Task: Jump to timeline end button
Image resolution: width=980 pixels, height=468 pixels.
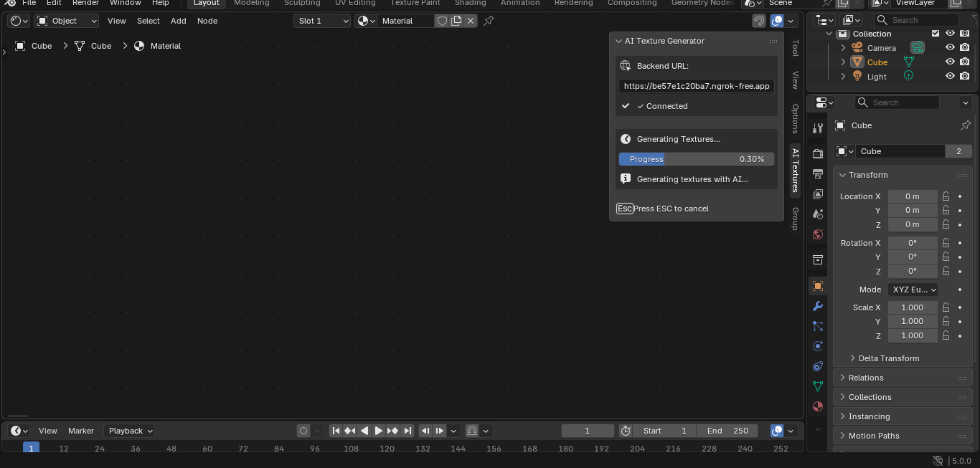Action: point(407,431)
